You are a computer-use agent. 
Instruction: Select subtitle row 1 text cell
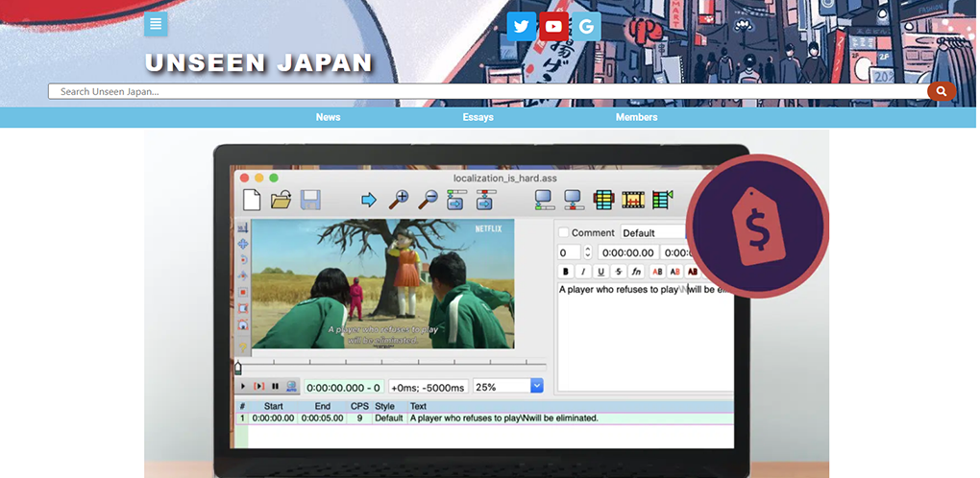coord(571,418)
